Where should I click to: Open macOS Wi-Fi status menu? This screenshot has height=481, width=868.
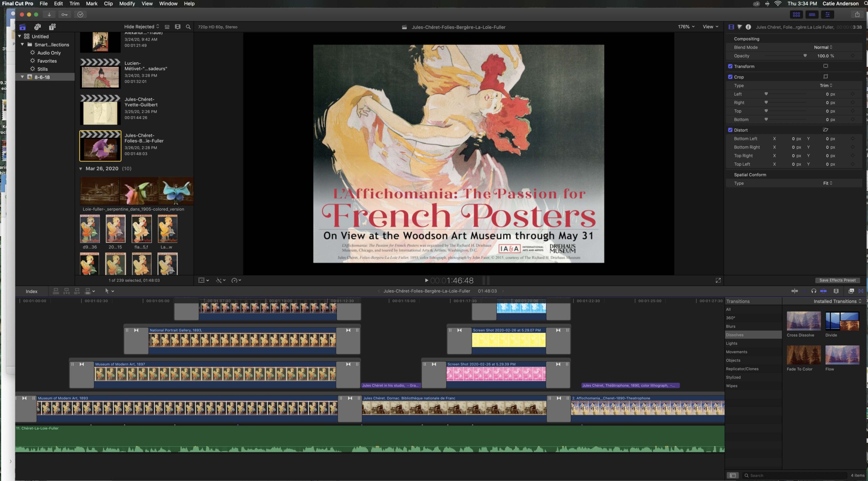(778, 4)
